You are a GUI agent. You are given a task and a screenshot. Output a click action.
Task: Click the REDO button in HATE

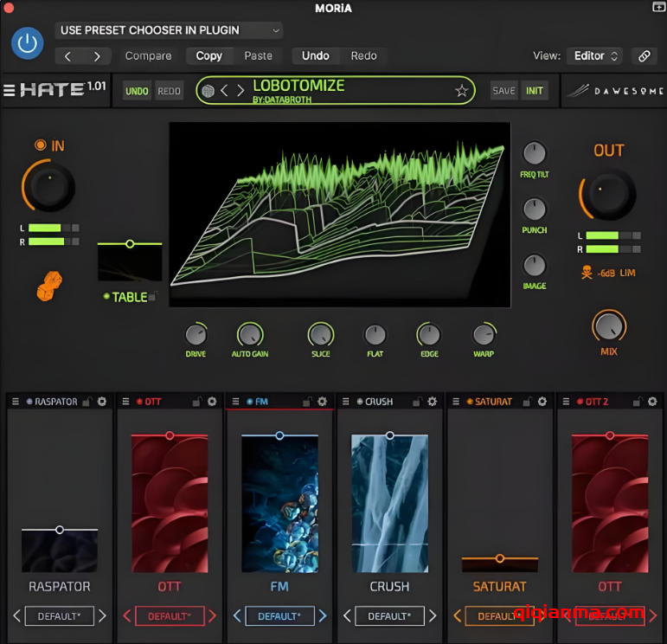pyautogui.click(x=169, y=91)
